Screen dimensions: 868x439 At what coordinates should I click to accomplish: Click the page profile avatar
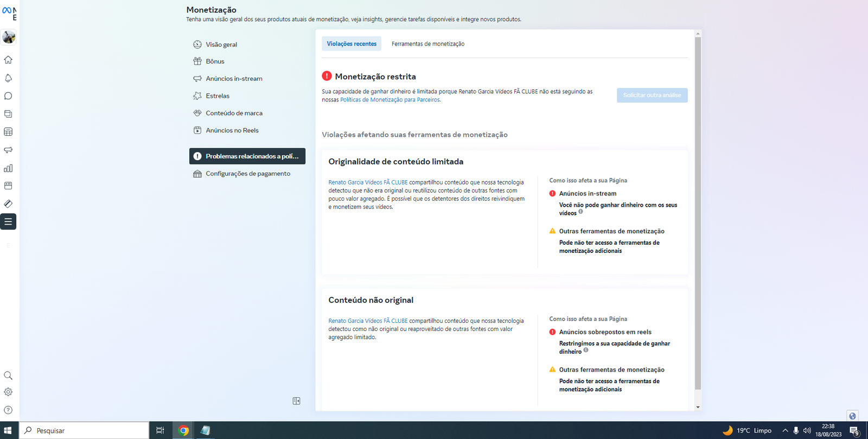click(x=9, y=37)
